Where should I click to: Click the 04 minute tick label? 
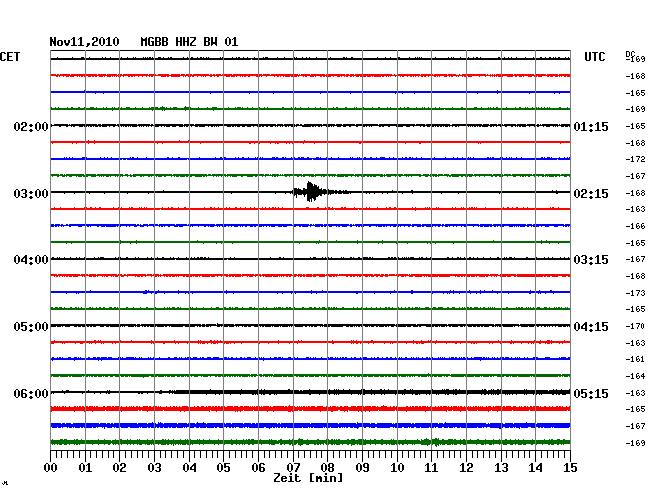pos(189,467)
